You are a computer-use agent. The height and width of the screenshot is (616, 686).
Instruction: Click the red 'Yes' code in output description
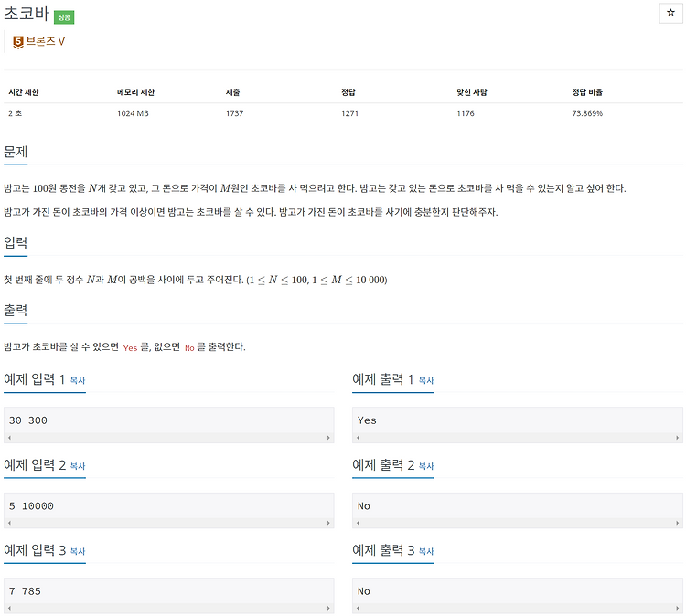point(130,348)
